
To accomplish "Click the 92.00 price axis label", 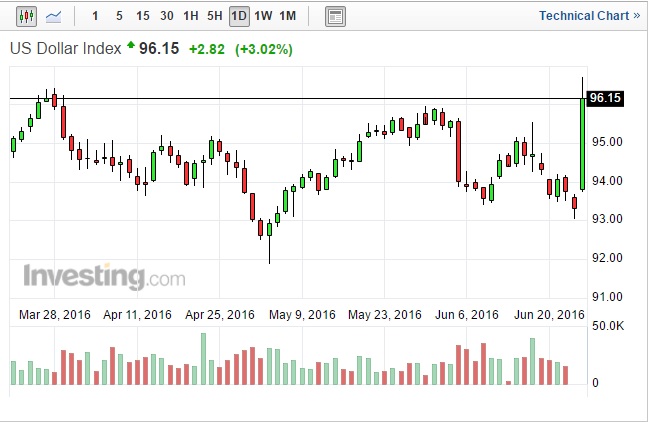I will point(607,258).
